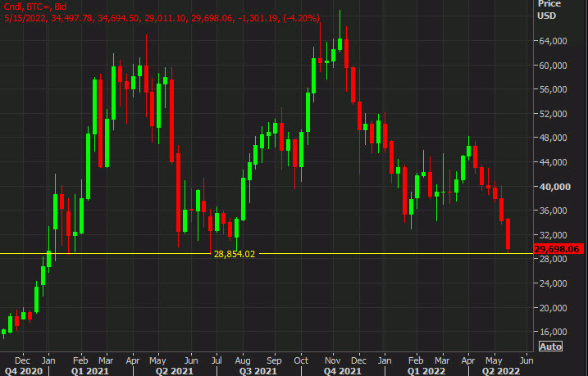Select the 5/15/2022 OHLC data readout
This screenshot has height=376, width=588.
(162, 18)
